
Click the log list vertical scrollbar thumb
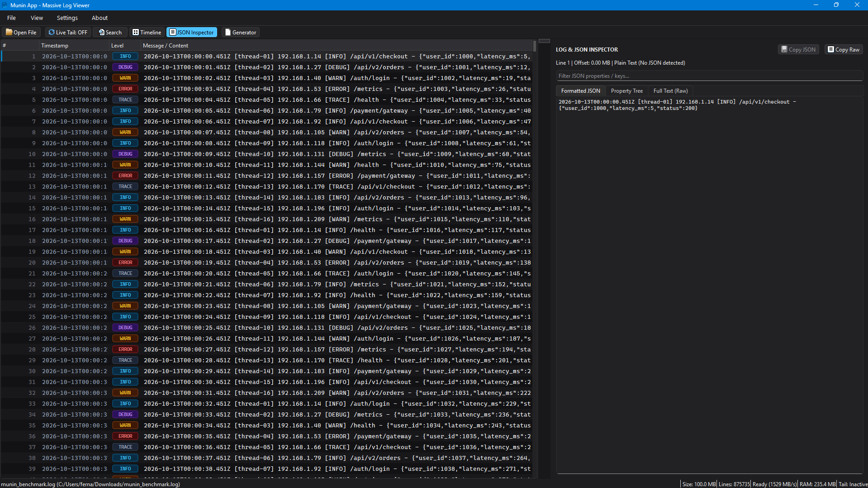[535, 46]
